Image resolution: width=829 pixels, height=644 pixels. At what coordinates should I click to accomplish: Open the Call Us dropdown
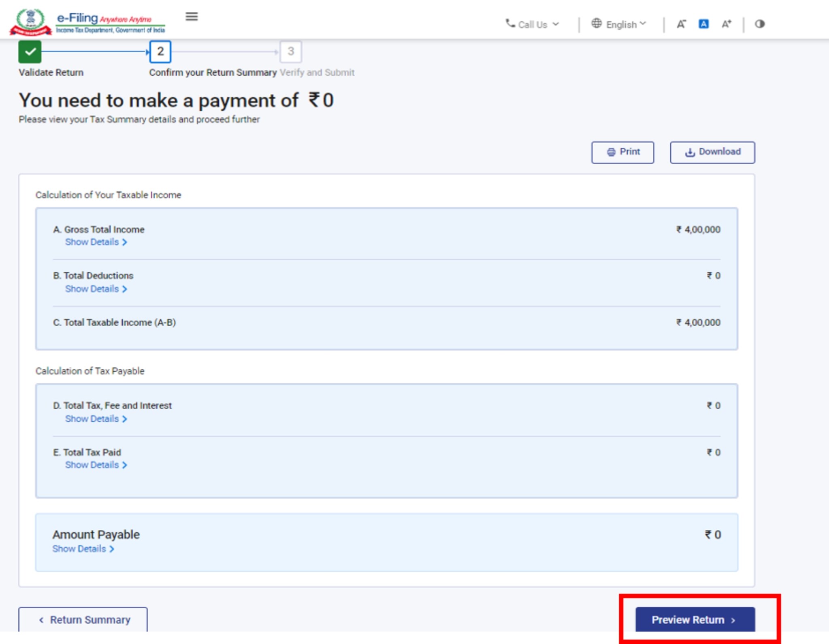533,25
